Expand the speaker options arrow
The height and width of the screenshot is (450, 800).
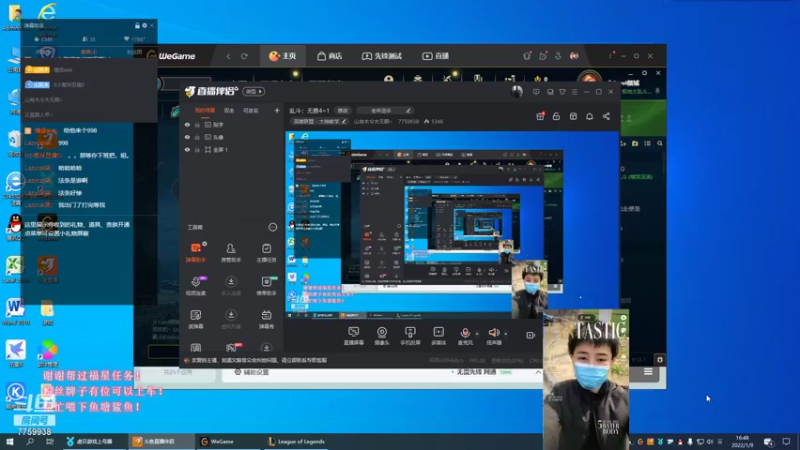(x=506, y=334)
